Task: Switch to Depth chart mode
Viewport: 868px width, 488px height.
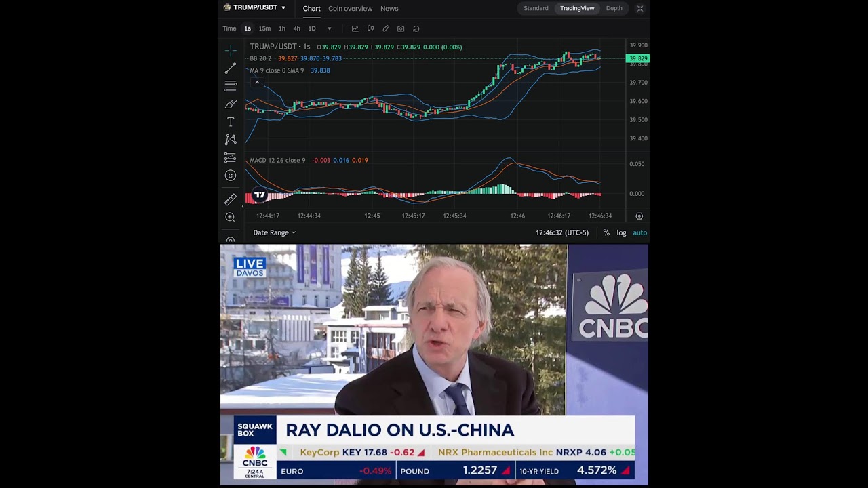Action: pos(614,8)
